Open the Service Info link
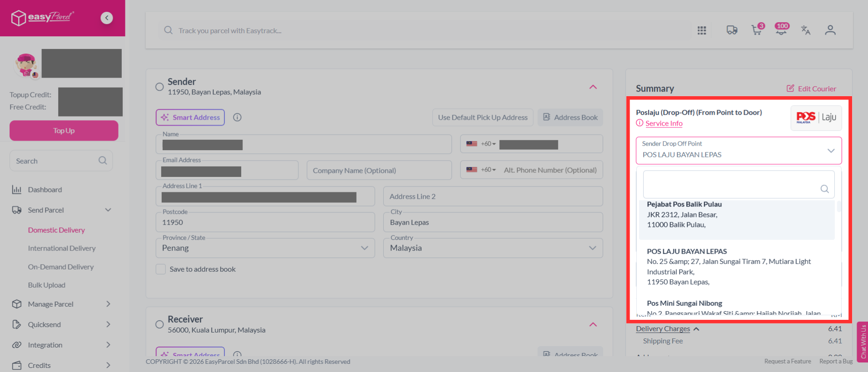 [664, 123]
